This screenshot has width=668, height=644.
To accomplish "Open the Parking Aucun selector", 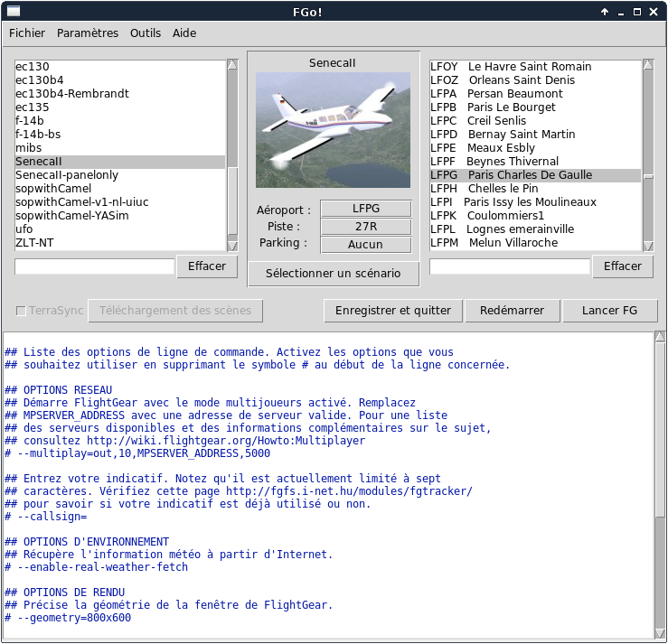I will (x=366, y=245).
